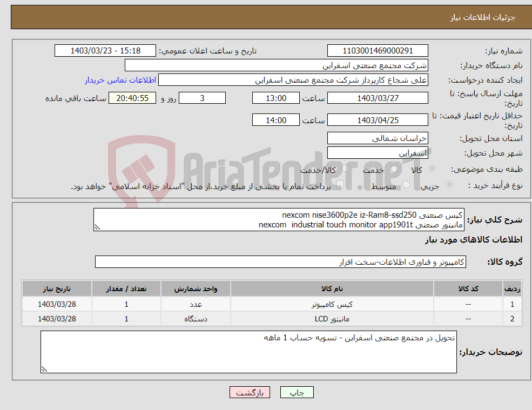Click the کیس کامپیوتر item name cell
Screen dimensions: 532x410
tap(332, 304)
